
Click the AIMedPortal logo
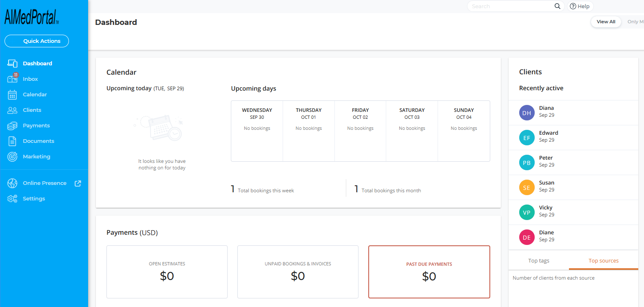[31, 17]
